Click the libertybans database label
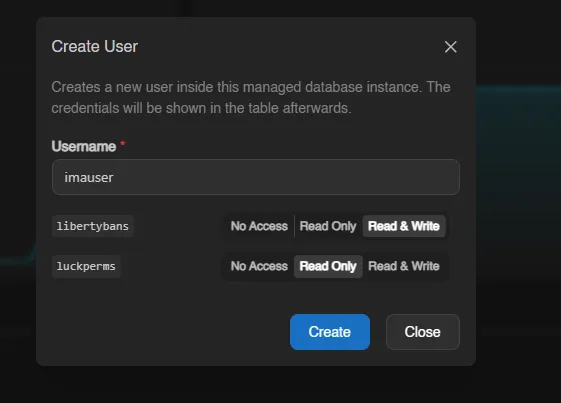 [93, 226]
